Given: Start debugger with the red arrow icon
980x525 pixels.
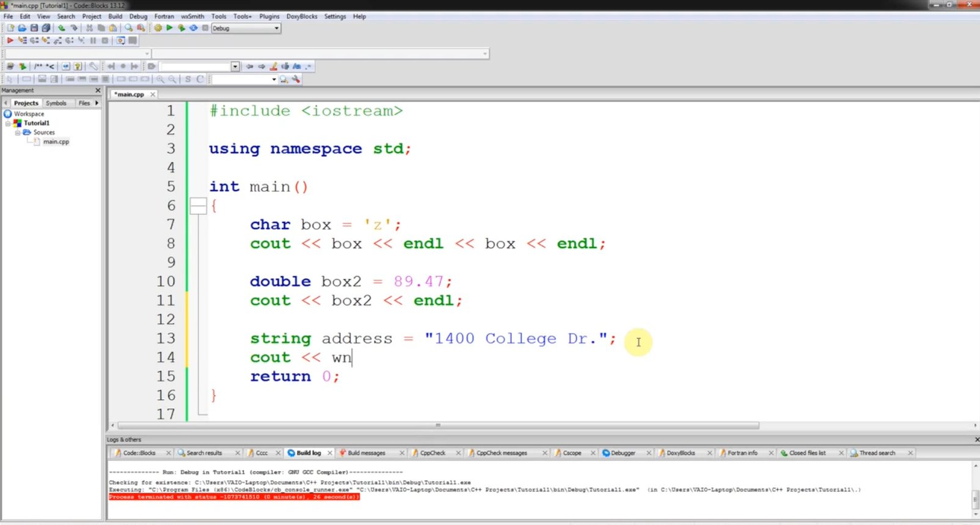Looking at the screenshot, I should pos(10,40).
